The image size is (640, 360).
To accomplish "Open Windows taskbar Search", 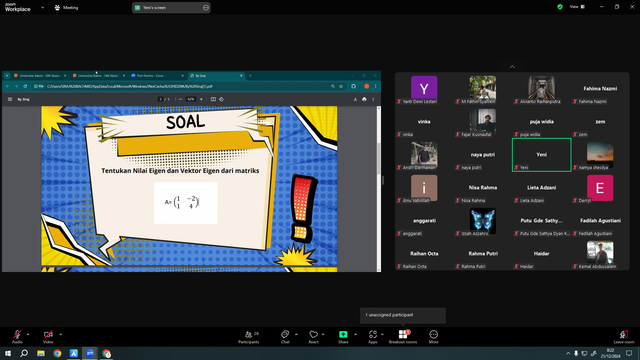I will click(24, 353).
